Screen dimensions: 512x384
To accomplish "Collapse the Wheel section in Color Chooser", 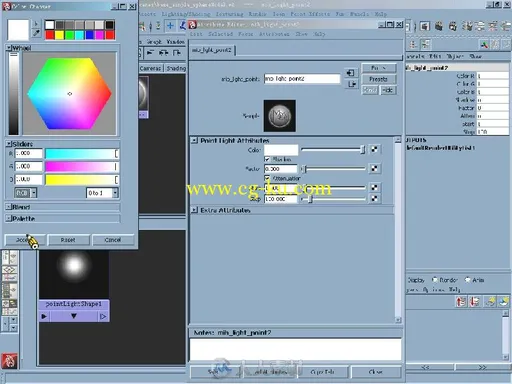I will [x=9, y=48].
